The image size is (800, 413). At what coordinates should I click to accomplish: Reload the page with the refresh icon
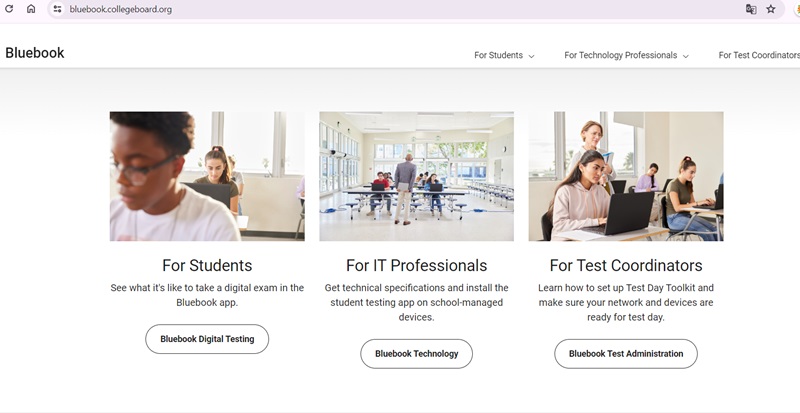pos(9,9)
